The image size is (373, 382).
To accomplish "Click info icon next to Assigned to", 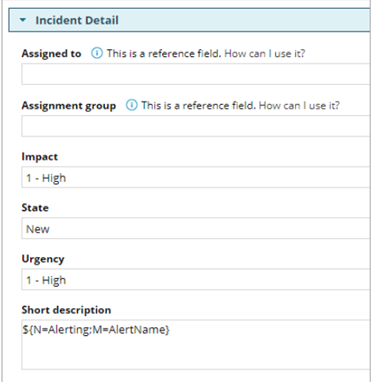I will coord(97,53).
